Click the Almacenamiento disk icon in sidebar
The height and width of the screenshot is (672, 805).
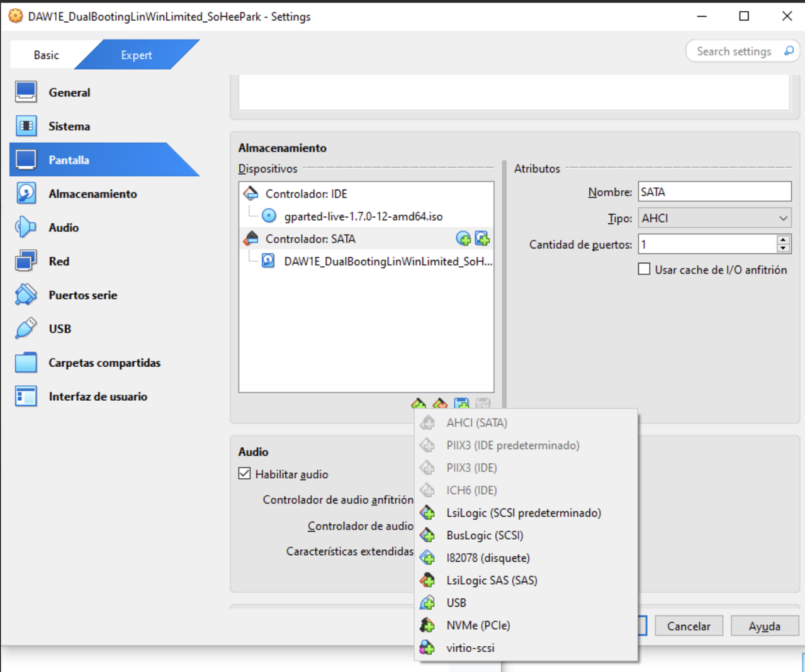point(26,194)
